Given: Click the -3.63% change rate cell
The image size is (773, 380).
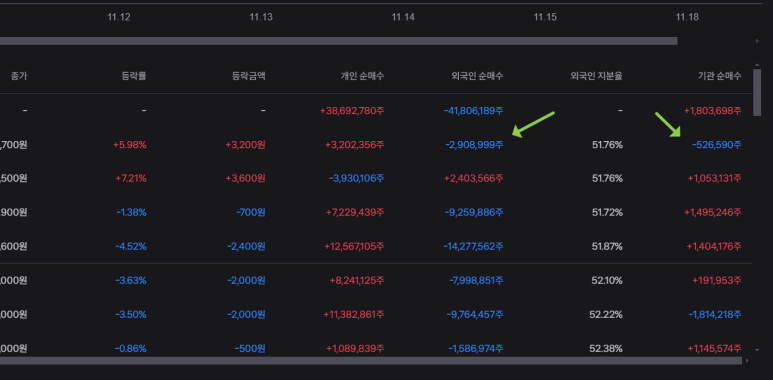Looking at the screenshot, I should (x=131, y=280).
